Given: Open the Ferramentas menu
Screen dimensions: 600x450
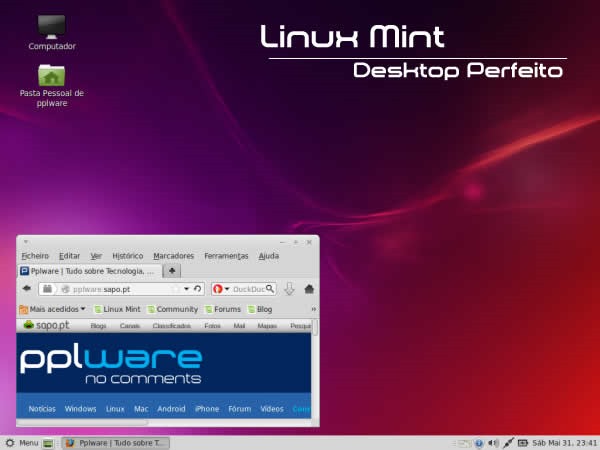Looking at the screenshot, I should click(226, 256).
